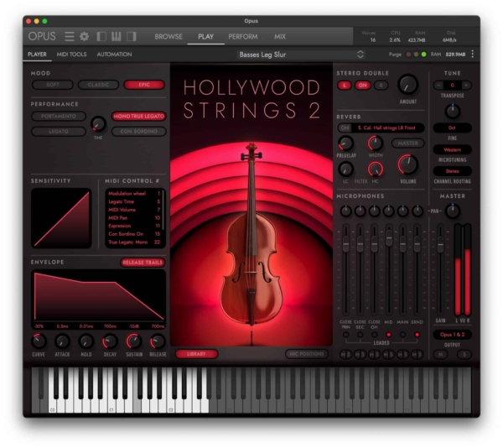
Task: Enable Con Sordino
Action: pos(138,131)
